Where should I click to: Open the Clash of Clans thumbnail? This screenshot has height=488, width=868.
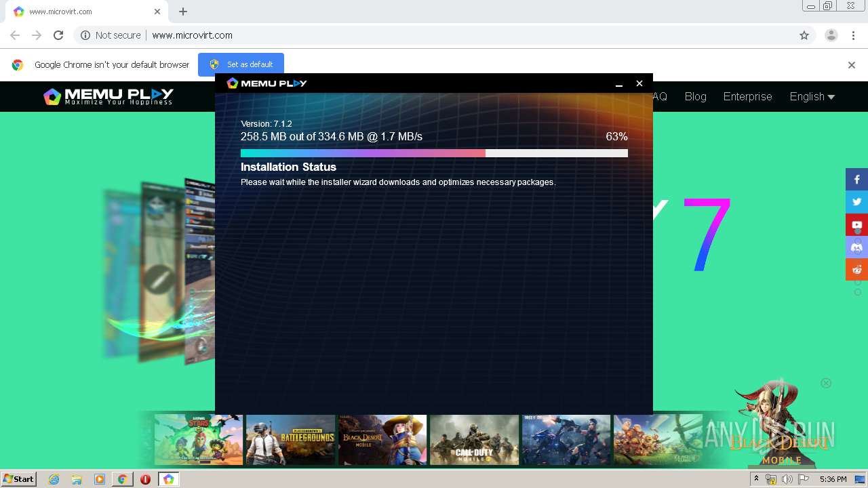coord(658,440)
